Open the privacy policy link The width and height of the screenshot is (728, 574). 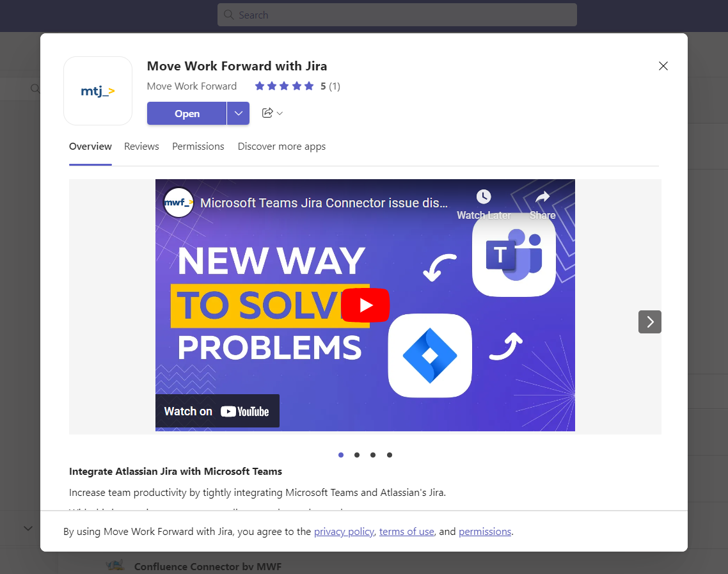[344, 531]
